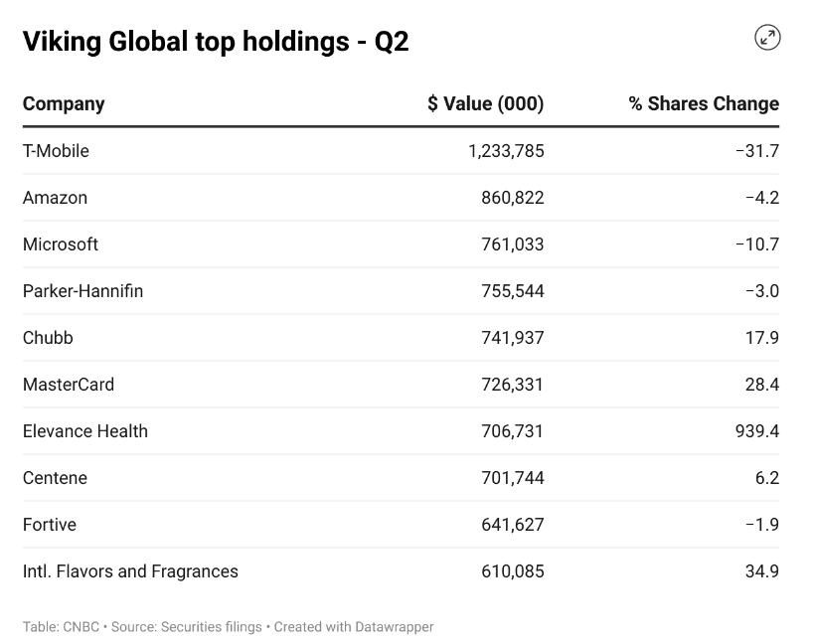814x644 pixels.
Task: Click the 939.4 shares change value
Action: (x=757, y=431)
